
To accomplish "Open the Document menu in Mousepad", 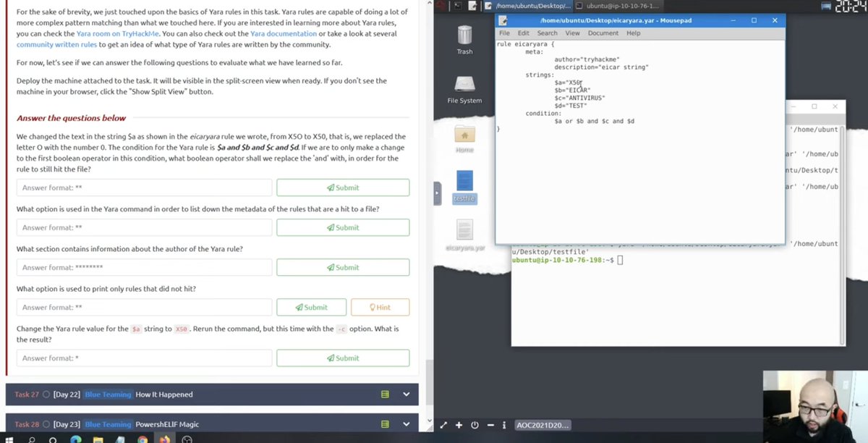I will pos(603,33).
